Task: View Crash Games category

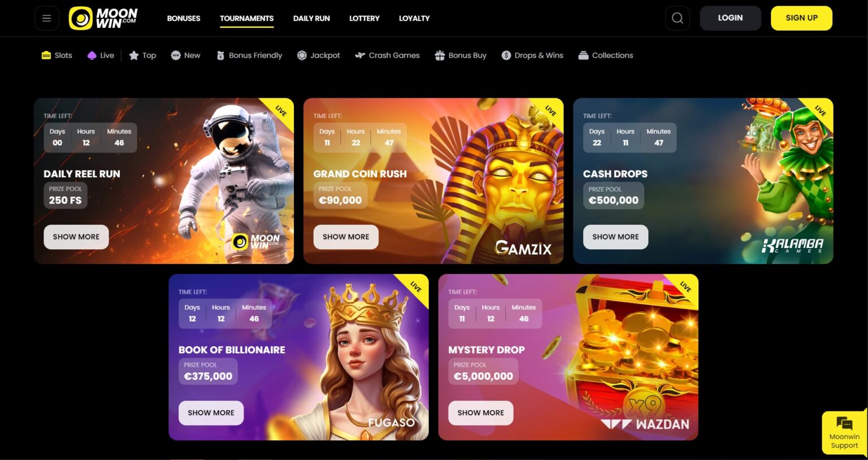Action: click(x=387, y=55)
